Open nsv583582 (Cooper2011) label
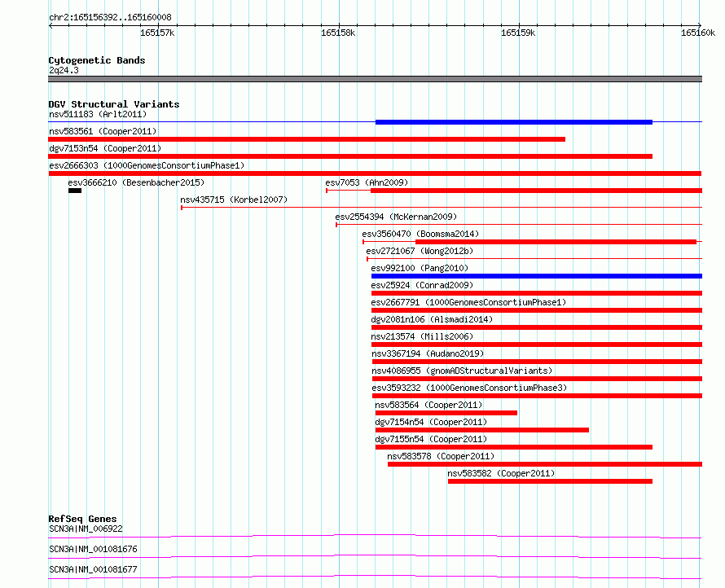 pos(501,473)
